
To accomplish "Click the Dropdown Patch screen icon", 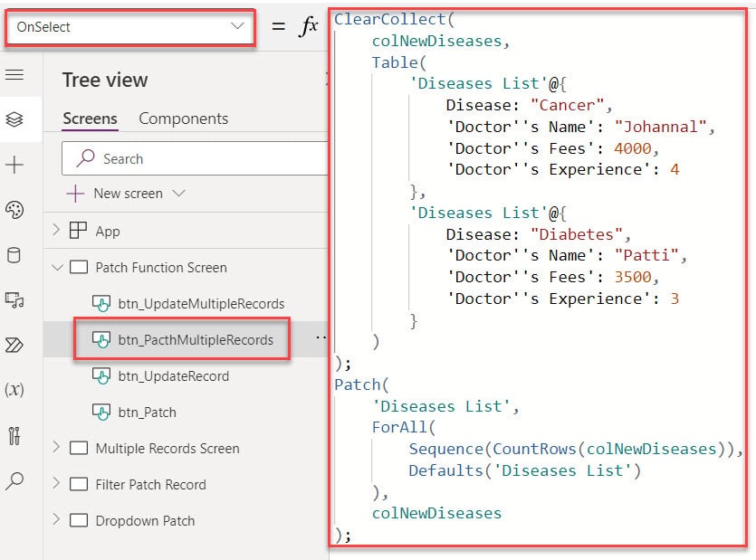I will [x=79, y=520].
